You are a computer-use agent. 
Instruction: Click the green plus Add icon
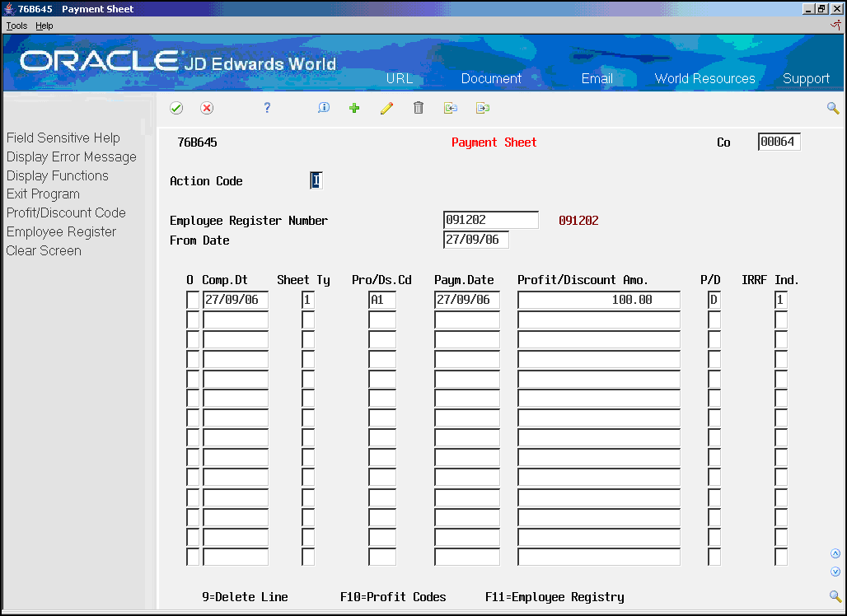[354, 108]
